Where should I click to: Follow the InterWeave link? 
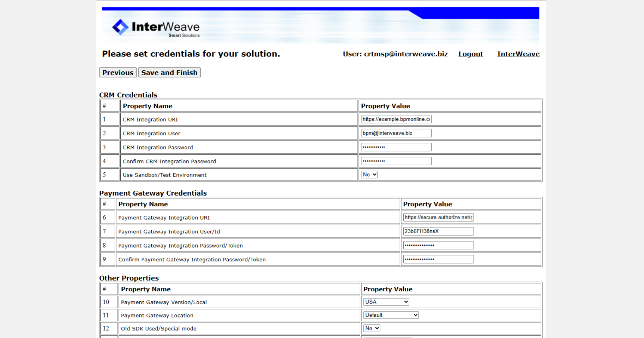pyautogui.click(x=518, y=54)
